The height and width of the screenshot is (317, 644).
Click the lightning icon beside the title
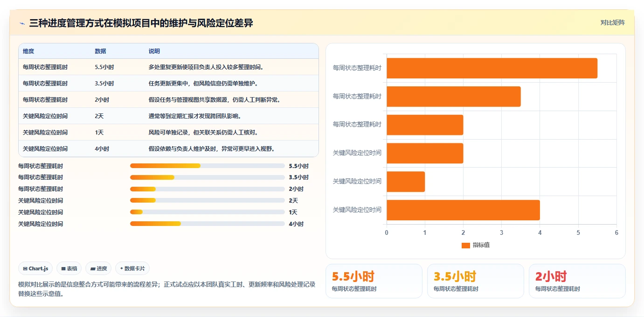pyautogui.click(x=22, y=23)
